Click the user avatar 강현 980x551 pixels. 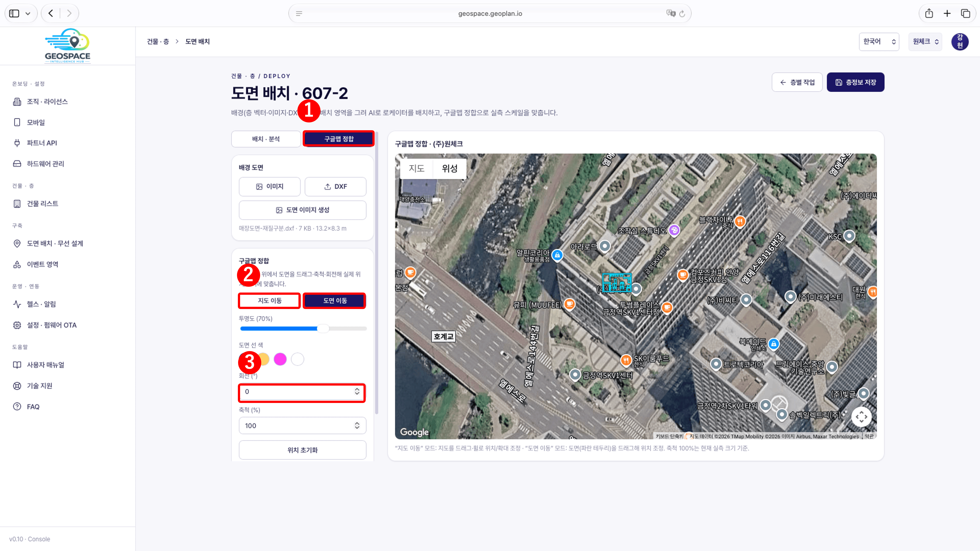pyautogui.click(x=960, y=41)
